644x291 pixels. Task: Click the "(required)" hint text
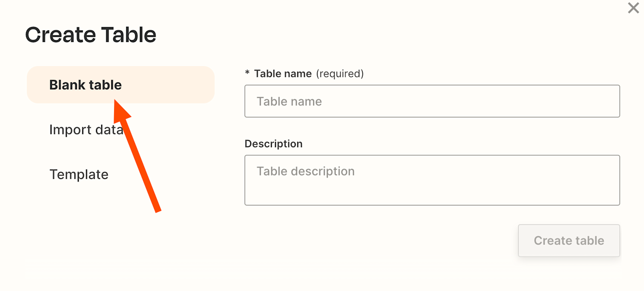tap(340, 74)
